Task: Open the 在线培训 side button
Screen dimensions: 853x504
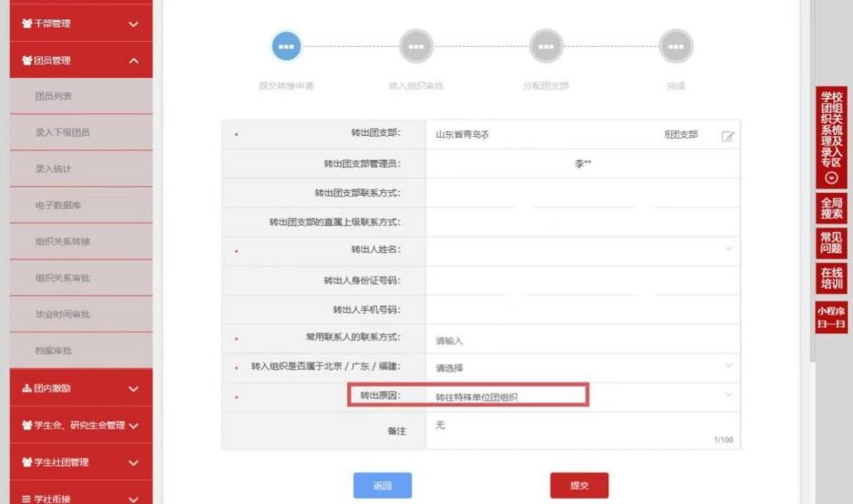Action: [832, 278]
